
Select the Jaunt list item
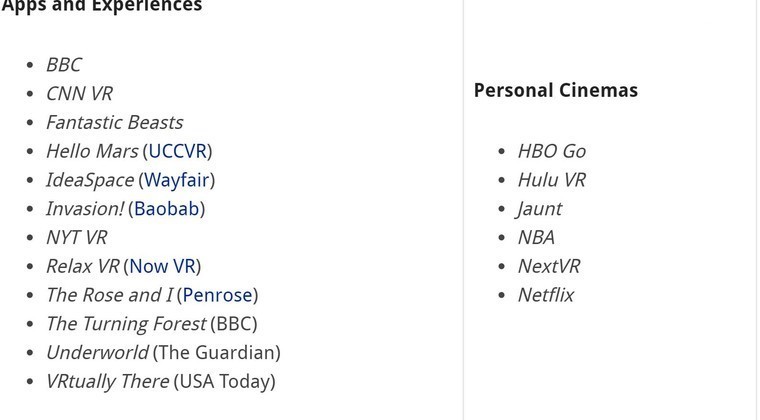[539, 209]
